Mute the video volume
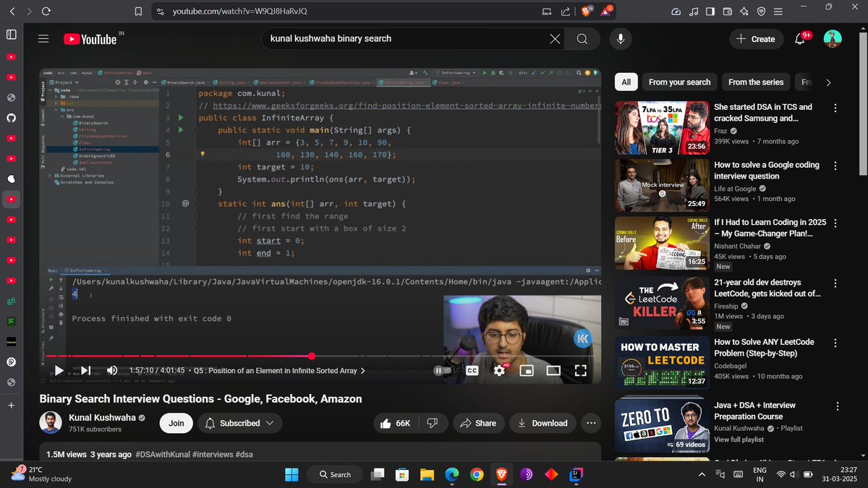The width and height of the screenshot is (868, 488). [112, 370]
